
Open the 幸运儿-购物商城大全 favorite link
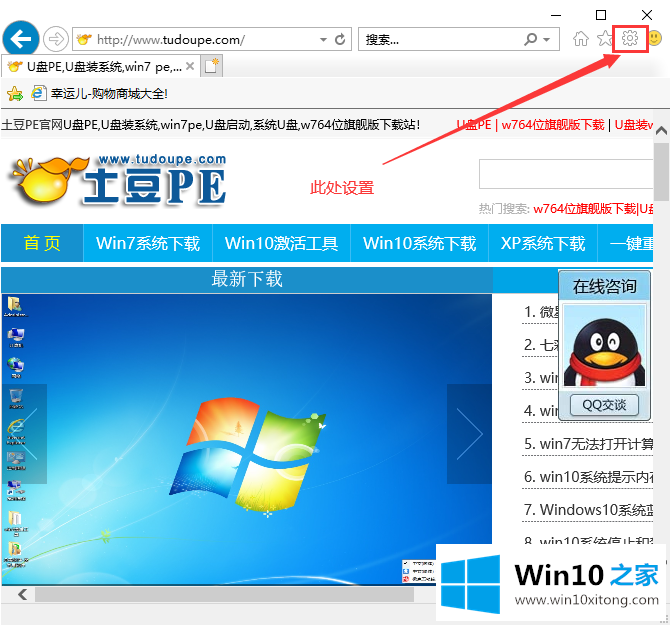pos(99,93)
